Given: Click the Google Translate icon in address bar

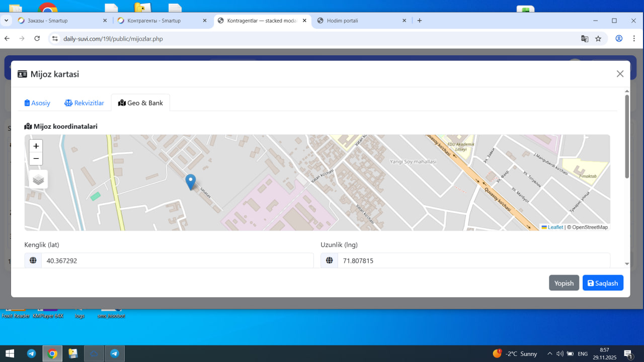Looking at the screenshot, I should coord(585,39).
